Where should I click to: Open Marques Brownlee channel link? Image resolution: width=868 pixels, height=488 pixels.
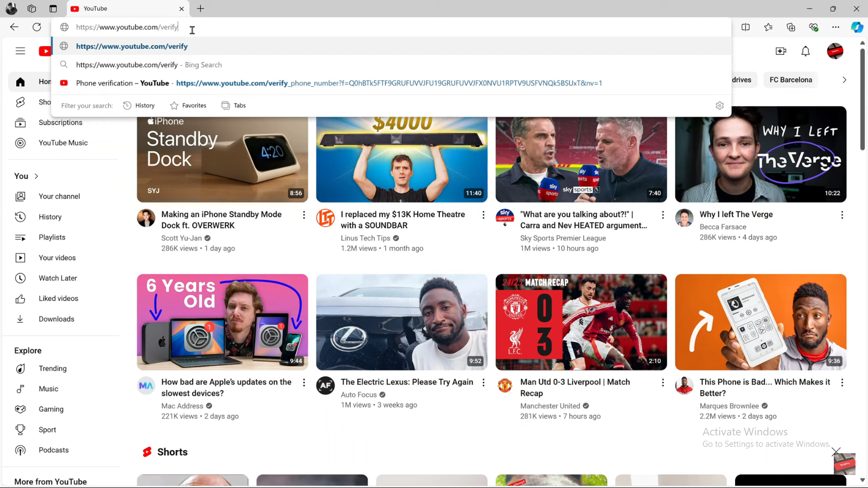tap(729, 406)
